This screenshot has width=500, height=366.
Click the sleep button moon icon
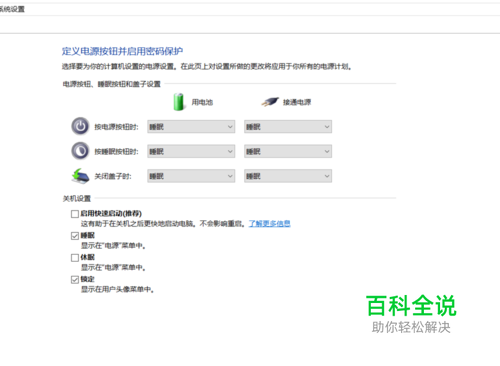tap(80, 151)
